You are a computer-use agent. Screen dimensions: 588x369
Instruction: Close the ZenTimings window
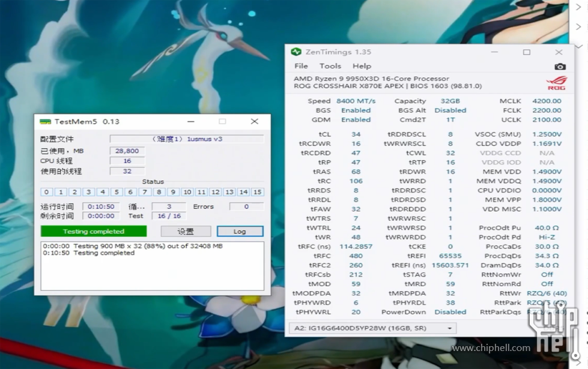coord(559,52)
